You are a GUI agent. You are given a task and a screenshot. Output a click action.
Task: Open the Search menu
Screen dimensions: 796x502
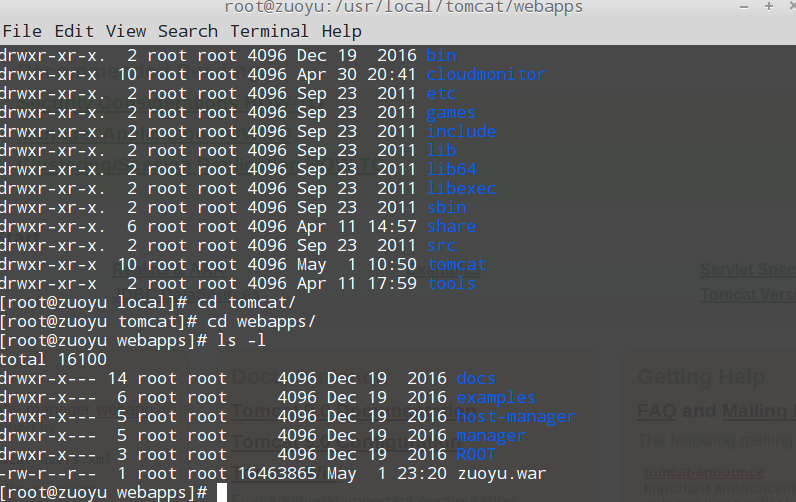(x=187, y=31)
